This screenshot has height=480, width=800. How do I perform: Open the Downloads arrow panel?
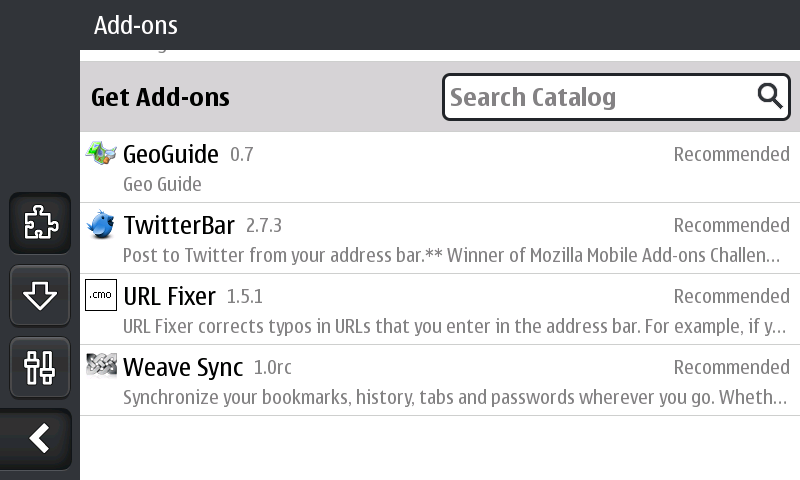coord(40,296)
